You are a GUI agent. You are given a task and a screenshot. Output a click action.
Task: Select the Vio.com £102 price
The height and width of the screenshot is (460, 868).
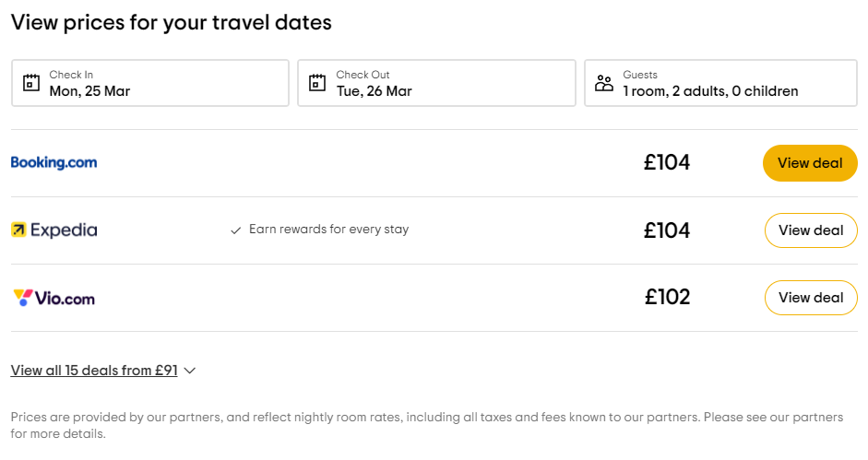[x=667, y=298]
